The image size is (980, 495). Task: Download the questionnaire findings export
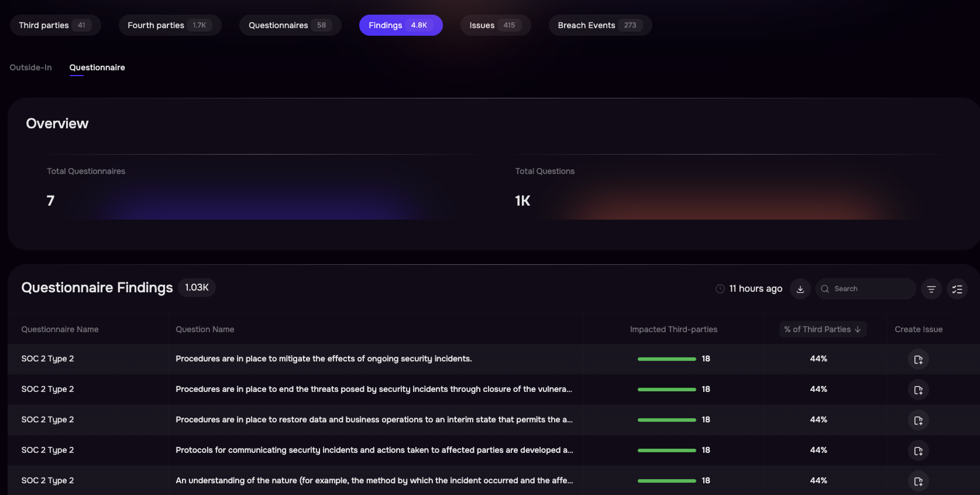point(800,289)
